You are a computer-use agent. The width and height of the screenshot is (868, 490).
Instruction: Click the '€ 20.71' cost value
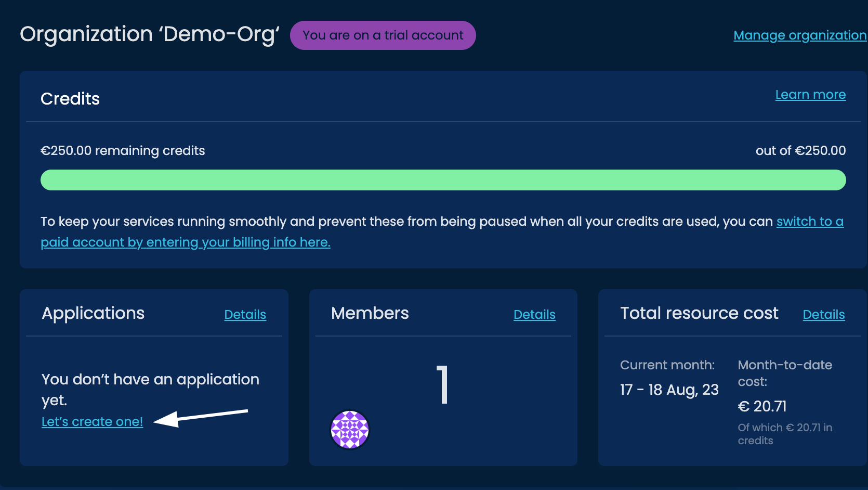coord(762,406)
